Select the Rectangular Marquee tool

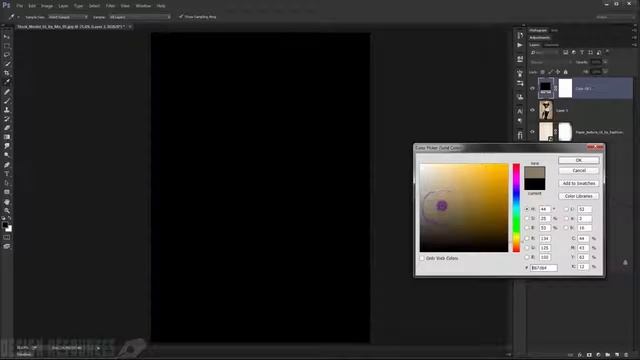(7, 46)
